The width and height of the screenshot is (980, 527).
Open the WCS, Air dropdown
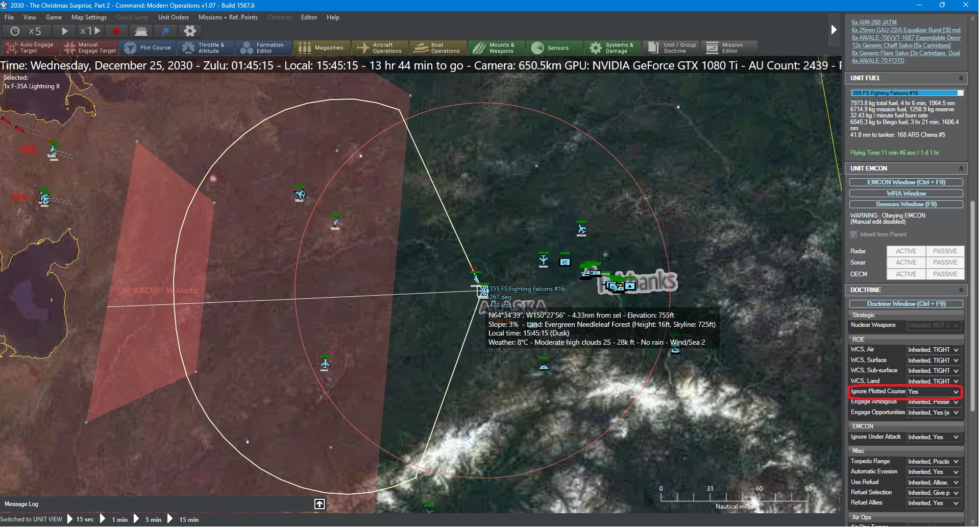click(x=934, y=350)
